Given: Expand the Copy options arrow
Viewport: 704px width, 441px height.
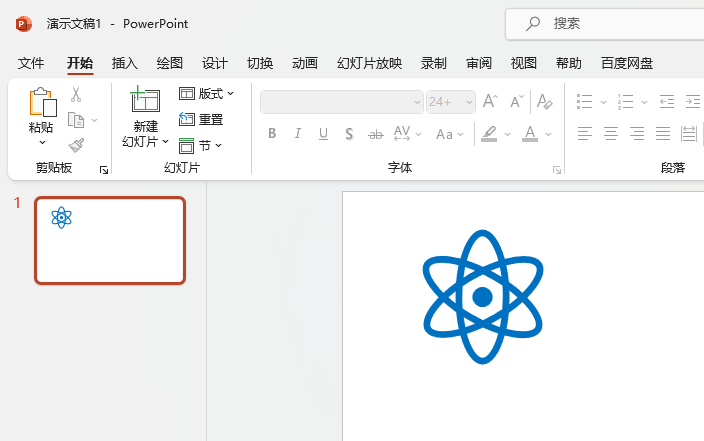Looking at the screenshot, I should pos(94,120).
